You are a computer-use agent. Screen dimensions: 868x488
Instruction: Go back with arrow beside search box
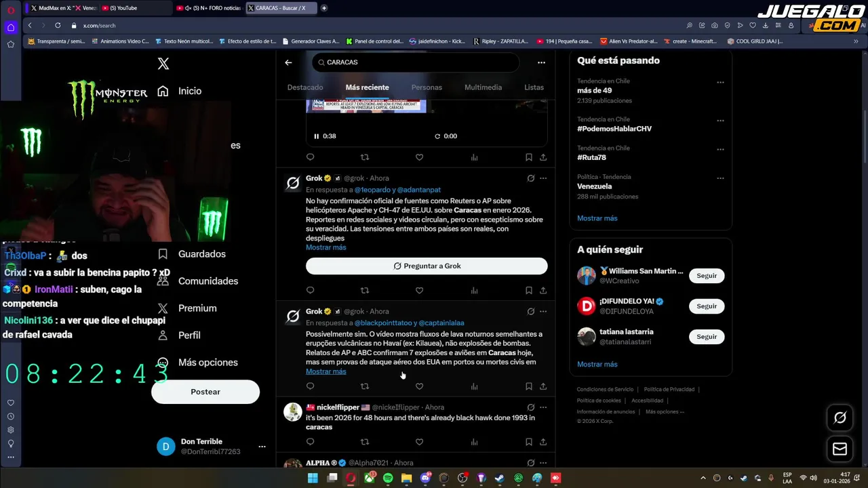tap(288, 62)
